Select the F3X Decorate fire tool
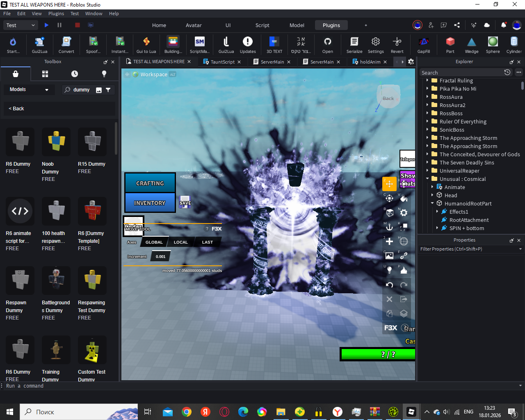This screenshot has height=420, width=525. click(404, 270)
